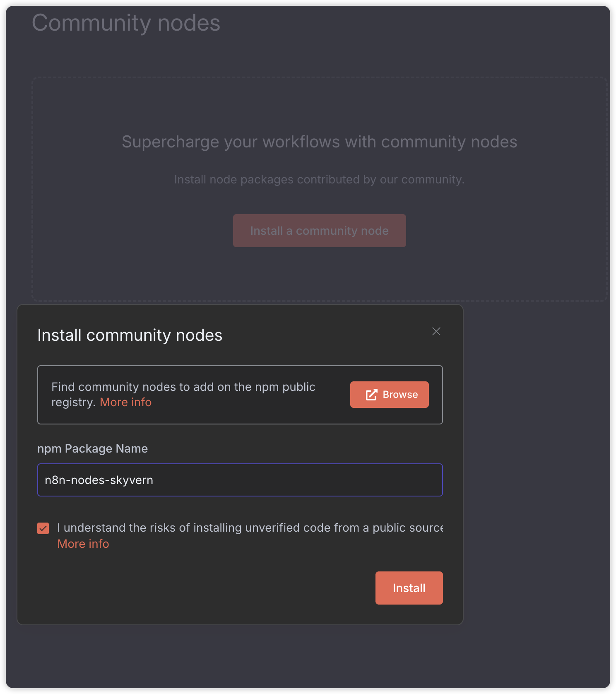This screenshot has width=616, height=694.
Task: Click the 'I understand the risks' text
Action: 248,528
